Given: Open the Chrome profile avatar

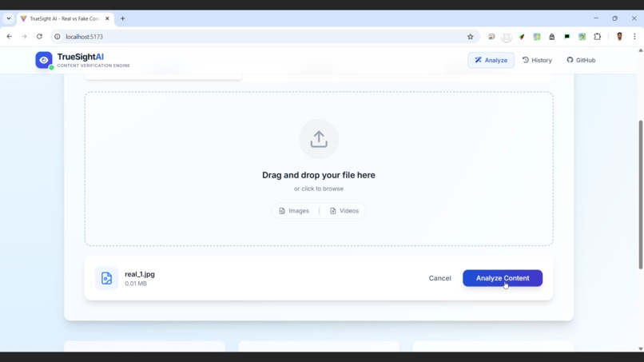Looking at the screenshot, I should 619,37.
